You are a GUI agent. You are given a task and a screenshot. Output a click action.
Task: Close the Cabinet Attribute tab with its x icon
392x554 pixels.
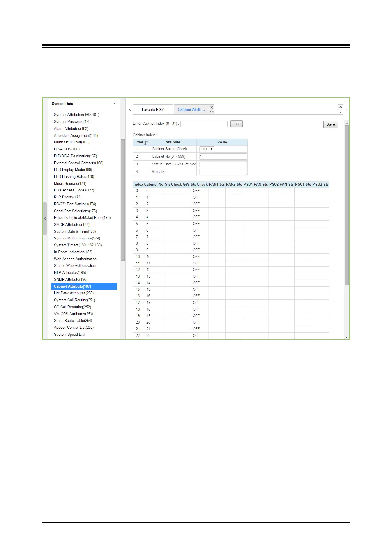tap(212, 107)
